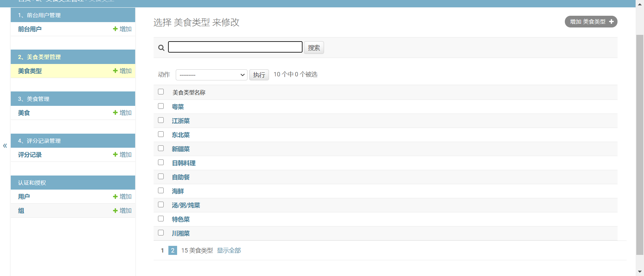Open the 特色菜 entry
This screenshot has width=644, height=276.
click(181, 219)
